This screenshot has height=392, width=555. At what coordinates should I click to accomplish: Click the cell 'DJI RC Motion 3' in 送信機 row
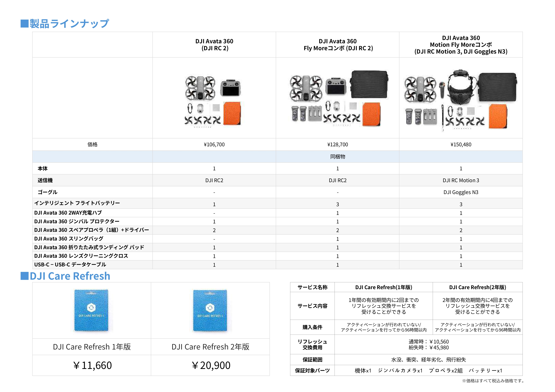[461, 180]
